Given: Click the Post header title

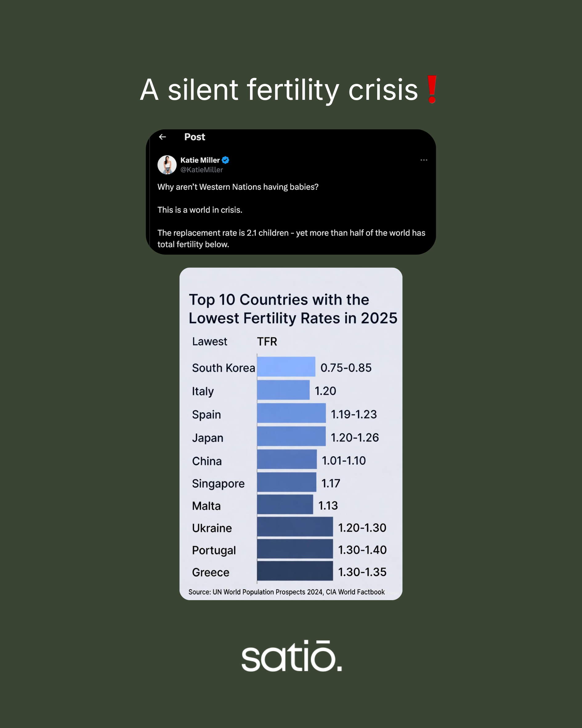Looking at the screenshot, I should point(194,137).
